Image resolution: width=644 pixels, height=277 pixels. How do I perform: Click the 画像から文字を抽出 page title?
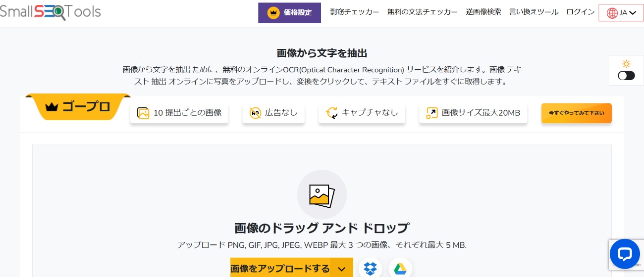tap(322, 53)
